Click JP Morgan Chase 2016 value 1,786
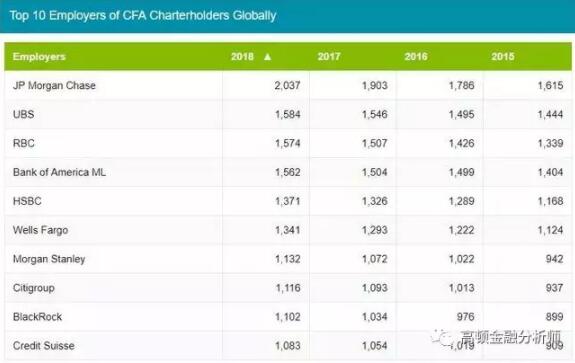Viewport: 575px width, 363px height. [x=462, y=85]
